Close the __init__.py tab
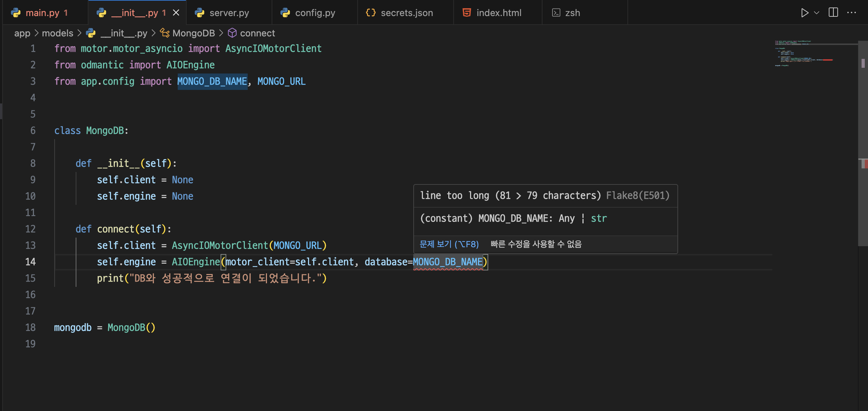Viewport: 868px width, 411px height. (176, 13)
